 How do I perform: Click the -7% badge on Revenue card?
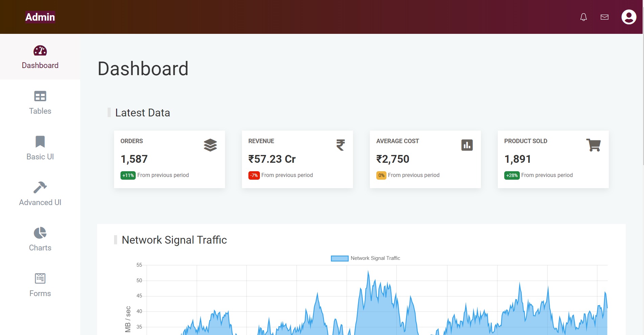point(254,175)
